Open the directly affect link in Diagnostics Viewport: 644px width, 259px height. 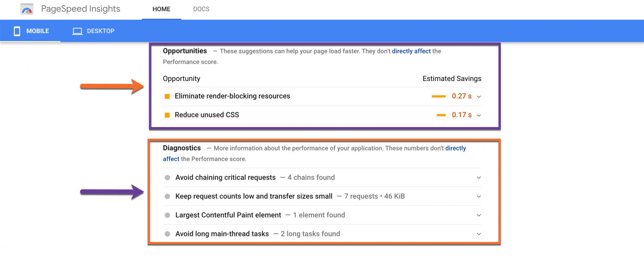[x=455, y=148]
